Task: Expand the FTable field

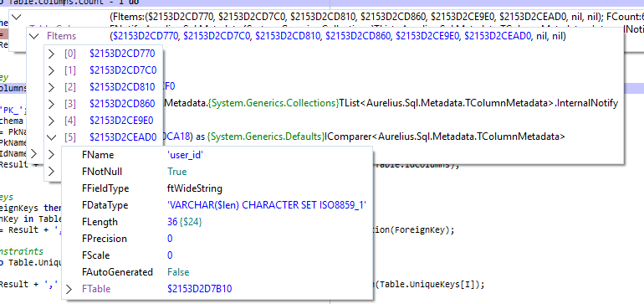Action: coord(69,289)
